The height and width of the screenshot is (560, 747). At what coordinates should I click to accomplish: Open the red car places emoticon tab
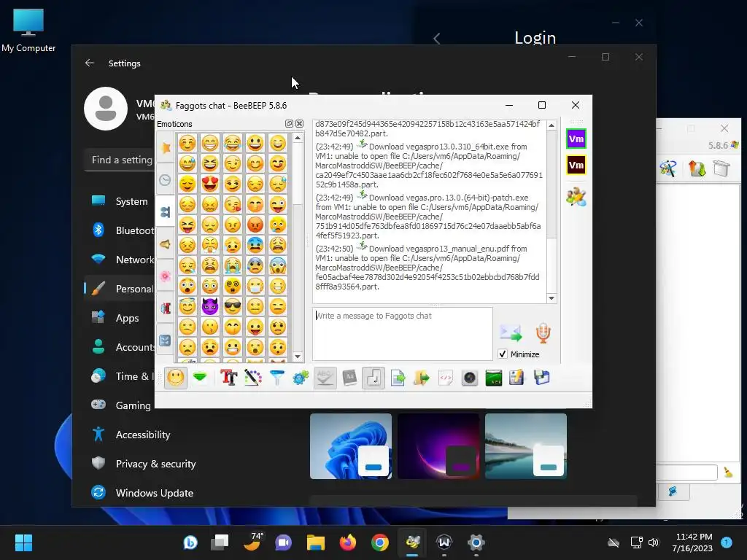coord(166,308)
